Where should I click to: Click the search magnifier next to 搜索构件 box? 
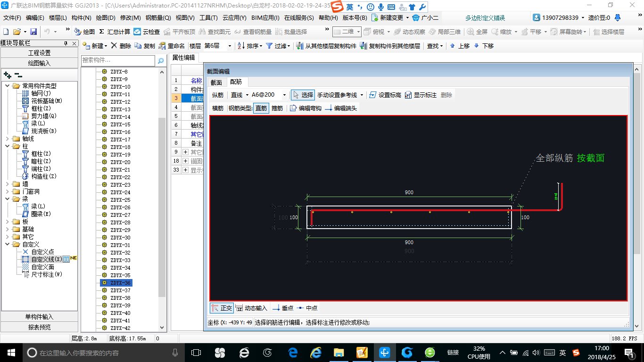pyautogui.click(x=161, y=60)
